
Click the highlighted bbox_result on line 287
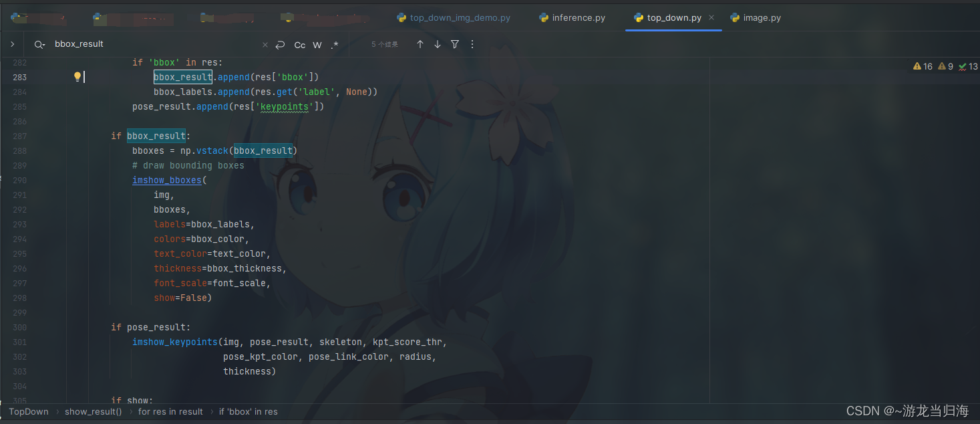[x=156, y=136]
